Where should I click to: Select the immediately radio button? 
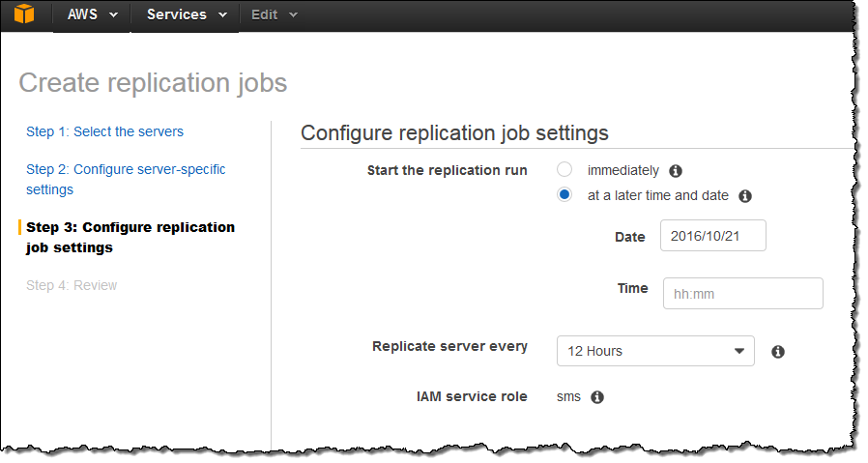(564, 170)
